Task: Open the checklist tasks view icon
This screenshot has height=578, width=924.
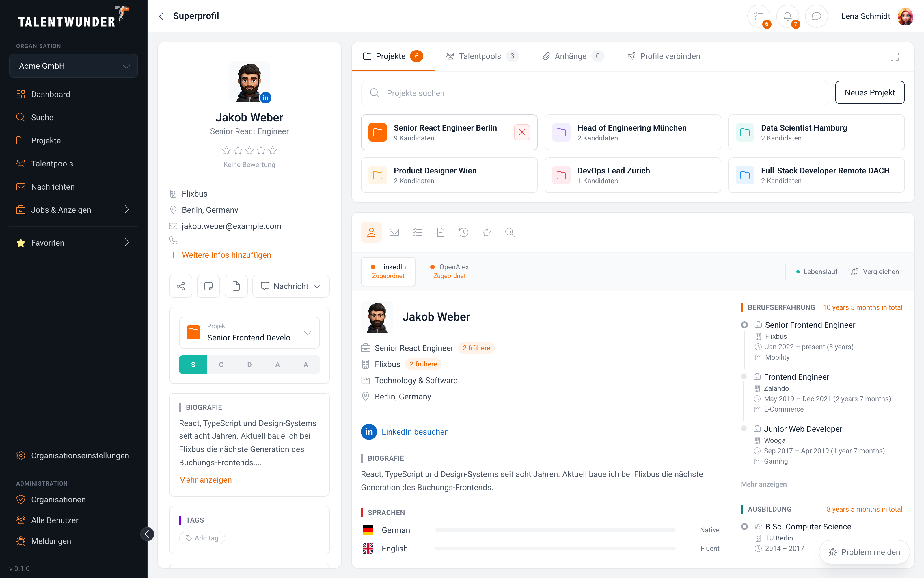Action: tap(417, 232)
